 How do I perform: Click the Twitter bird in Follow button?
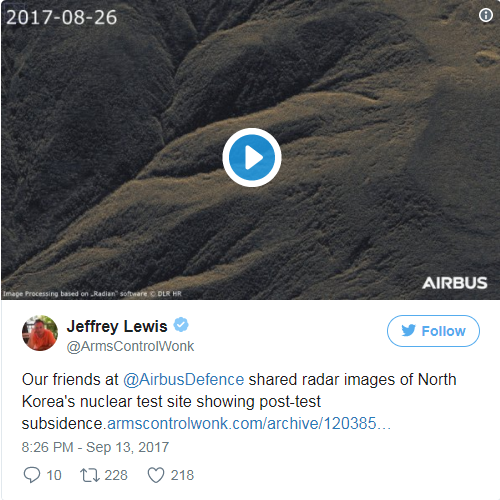408,331
